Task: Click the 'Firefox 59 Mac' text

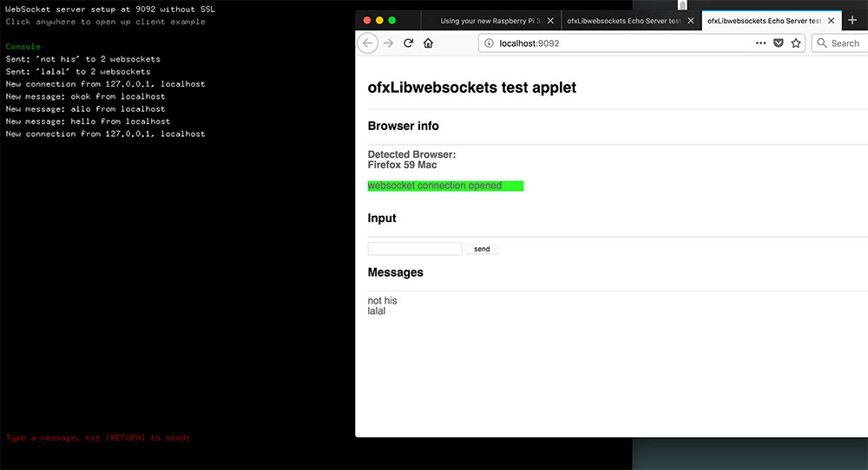Action: [402, 165]
